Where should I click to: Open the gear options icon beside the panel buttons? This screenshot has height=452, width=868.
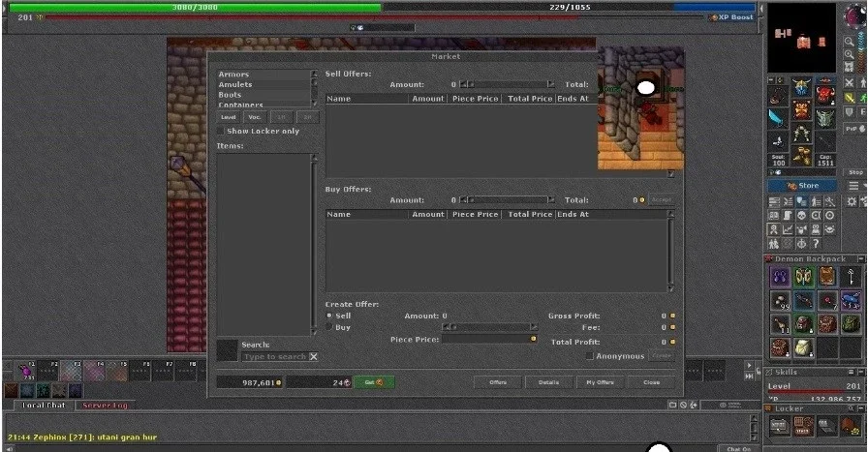click(x=852, y=202)
